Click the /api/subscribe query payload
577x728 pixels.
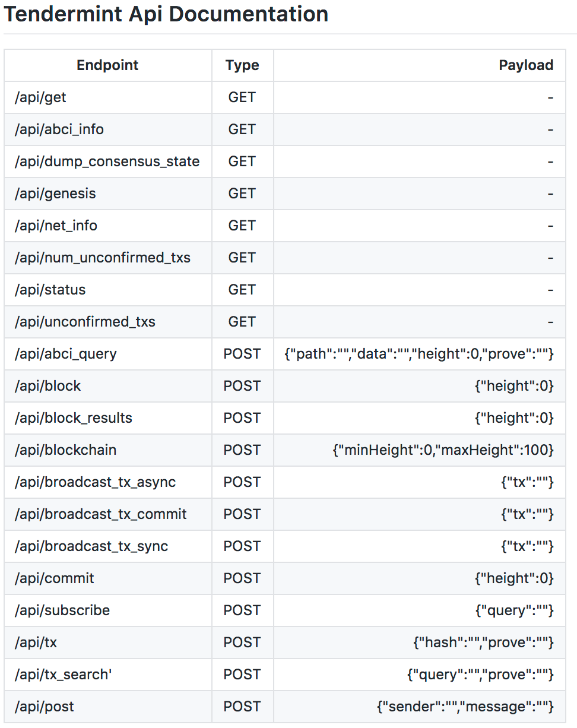click(x=513, y=610)
